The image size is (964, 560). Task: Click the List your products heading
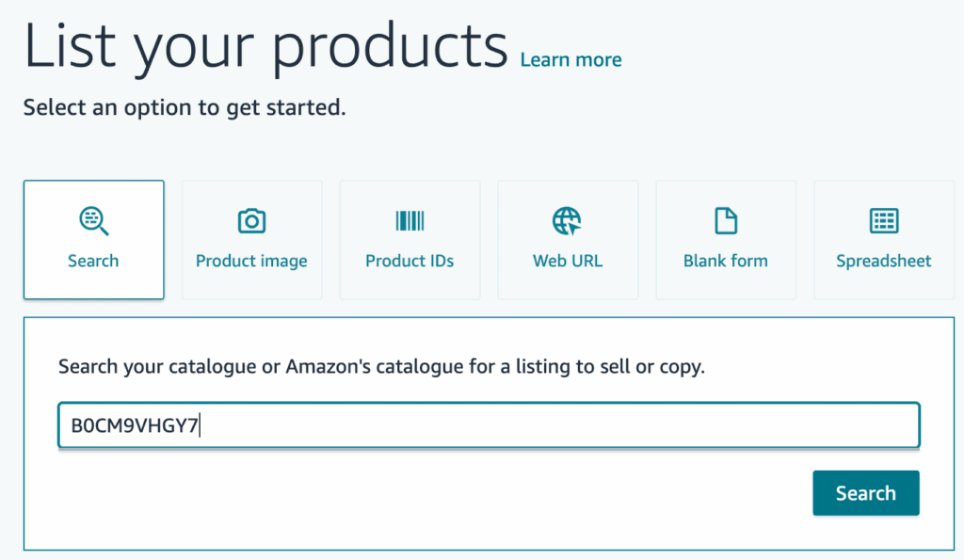coord(265,45)
